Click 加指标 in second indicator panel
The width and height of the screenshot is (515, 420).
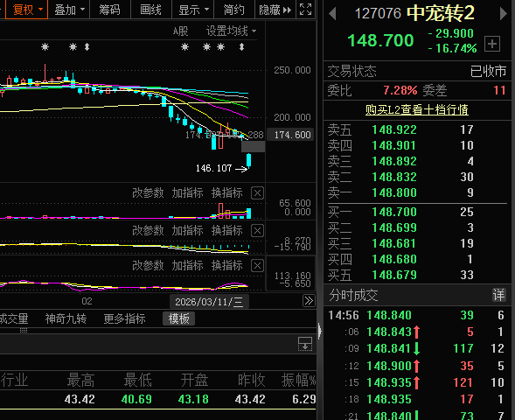187,230
